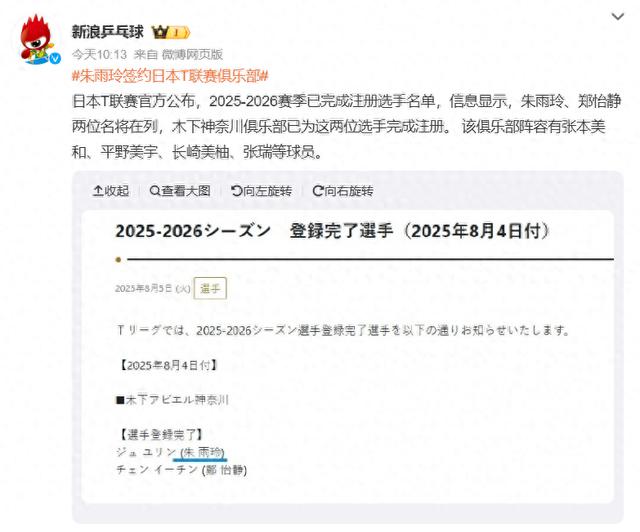Screen dimensions: 640x532
Task: Collapse the image with 收起
Action: (x=111, y=191)
